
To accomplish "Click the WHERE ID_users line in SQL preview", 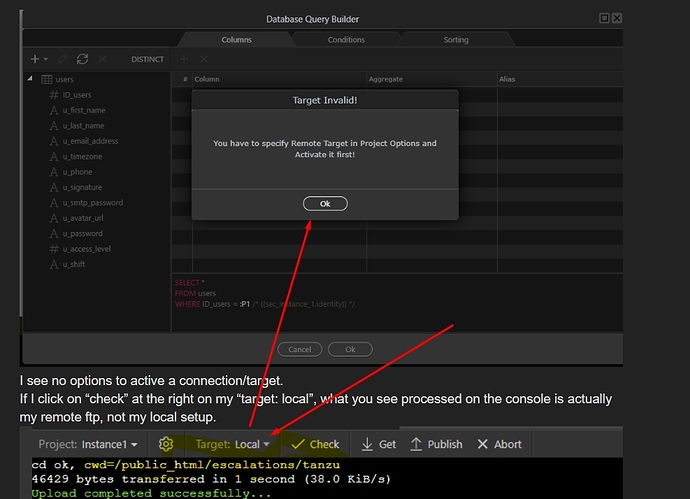I will (x=265, y=304).
